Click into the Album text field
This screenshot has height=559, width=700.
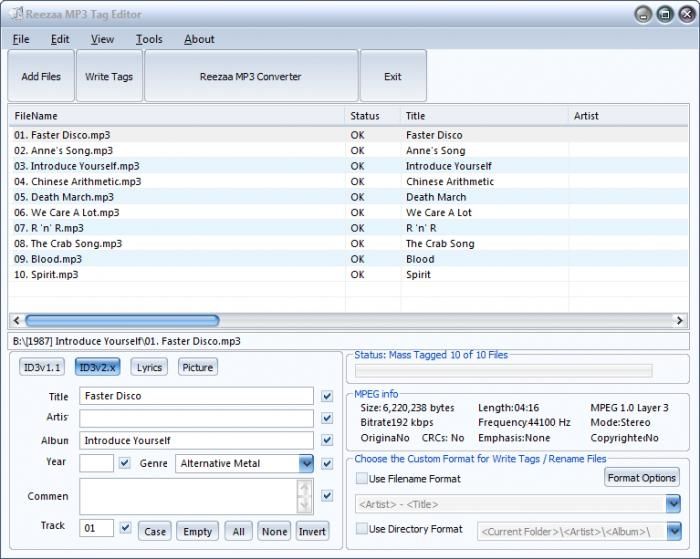196,440
